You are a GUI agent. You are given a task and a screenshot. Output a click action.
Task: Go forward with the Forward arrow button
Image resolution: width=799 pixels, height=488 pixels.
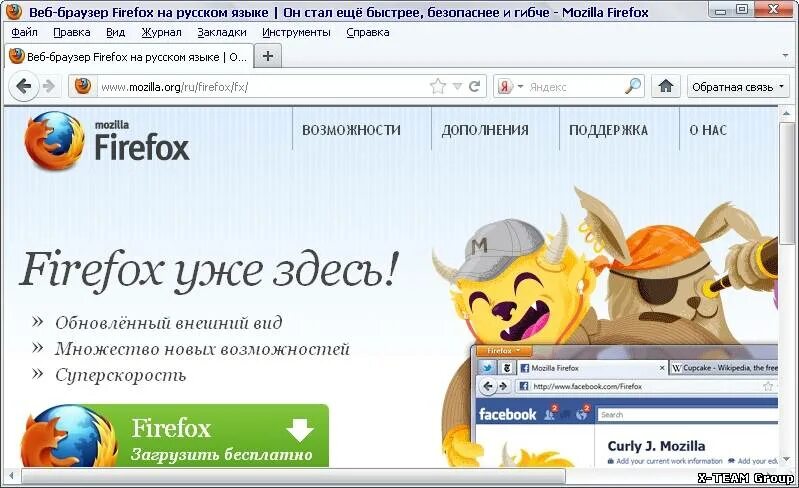(x=49, y=87)
